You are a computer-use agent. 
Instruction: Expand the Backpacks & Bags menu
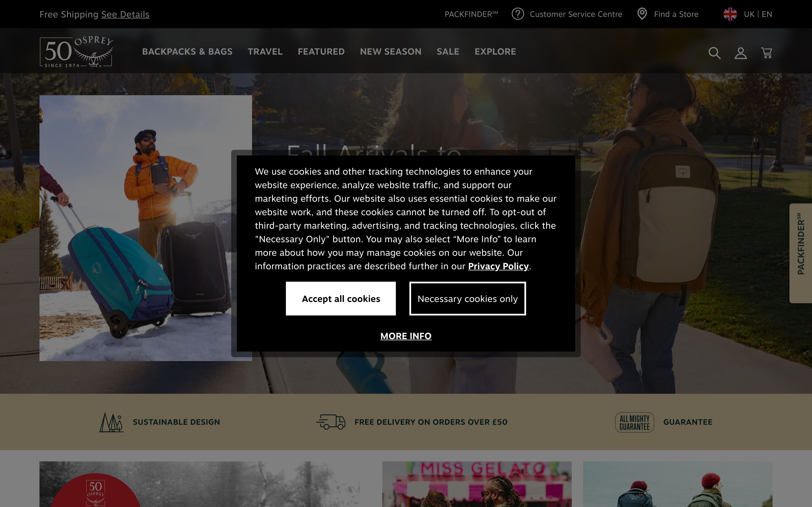187,52
